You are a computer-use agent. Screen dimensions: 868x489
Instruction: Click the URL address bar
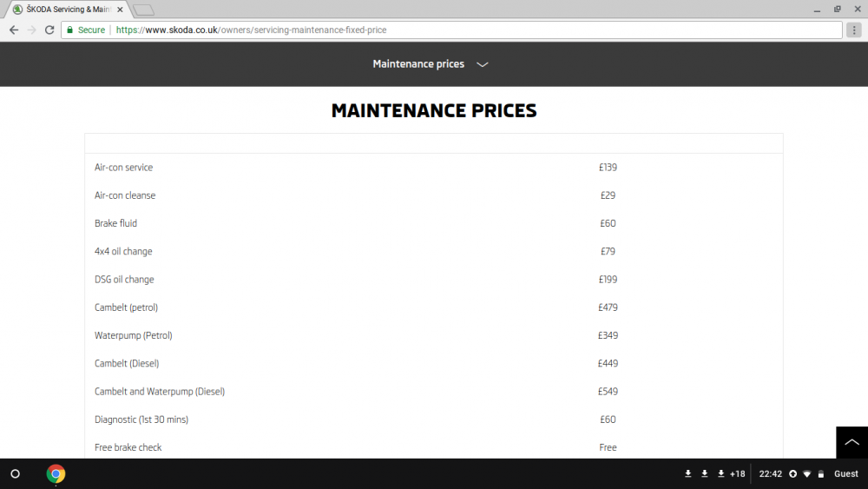451,30
